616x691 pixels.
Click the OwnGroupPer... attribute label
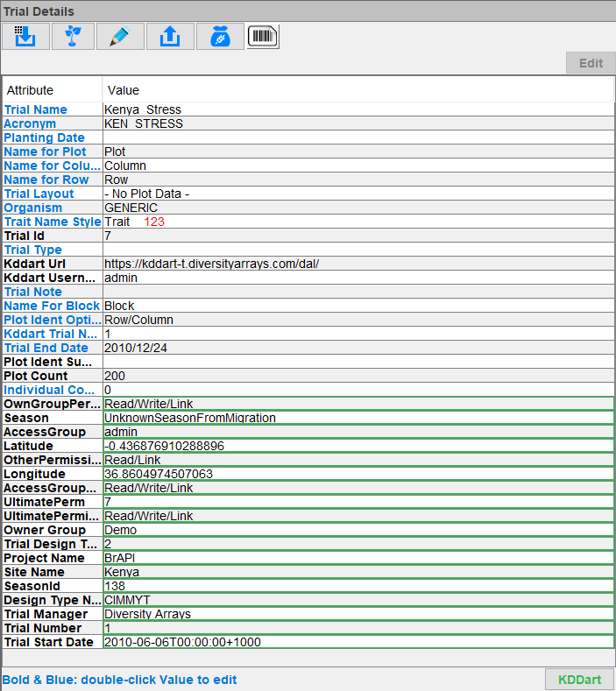tap(53, 404)
